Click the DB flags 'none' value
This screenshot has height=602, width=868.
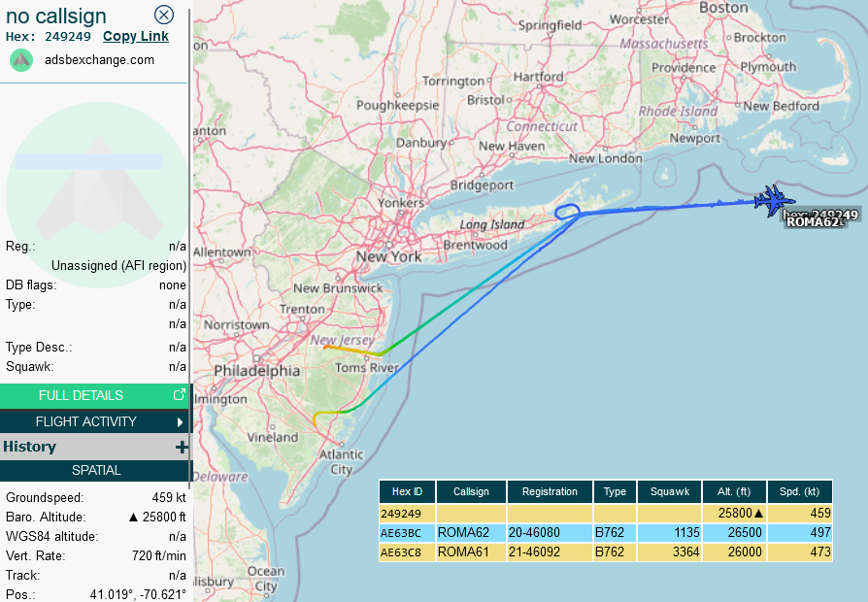pyautogui.click(x=173, y=284)
